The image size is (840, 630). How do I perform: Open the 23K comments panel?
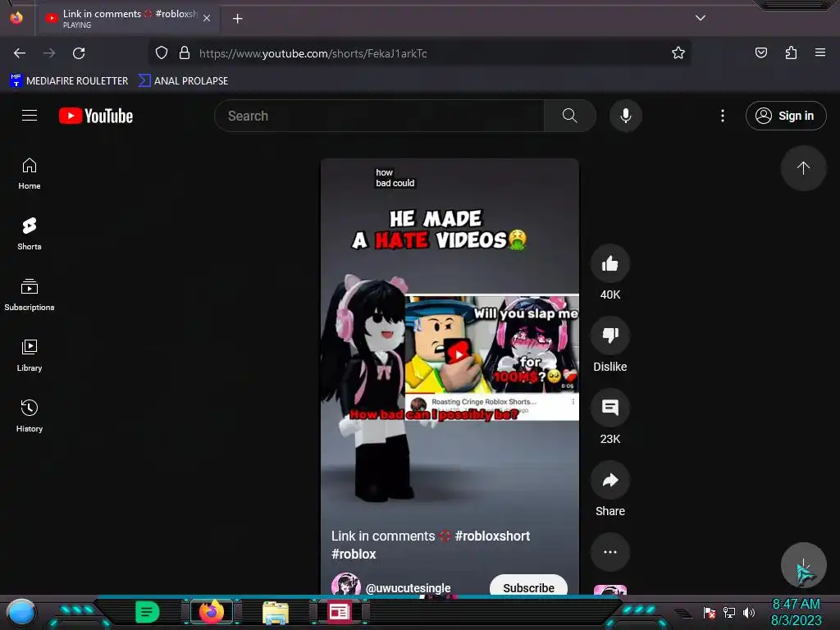(x=609, y=408)
